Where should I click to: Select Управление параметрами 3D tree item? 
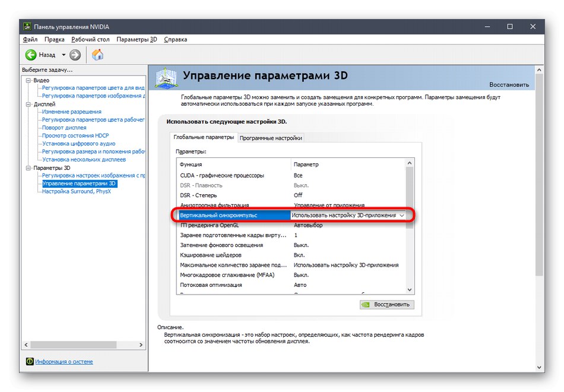79,184
